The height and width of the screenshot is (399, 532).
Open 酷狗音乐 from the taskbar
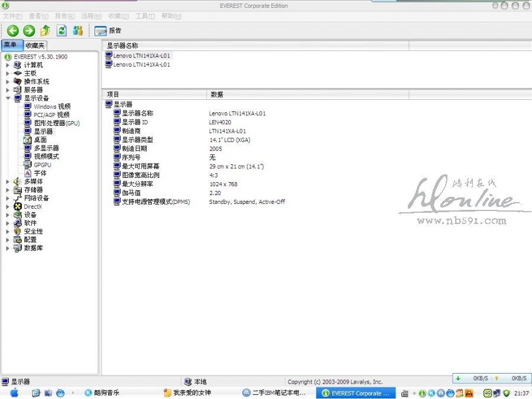click(106, 392)
